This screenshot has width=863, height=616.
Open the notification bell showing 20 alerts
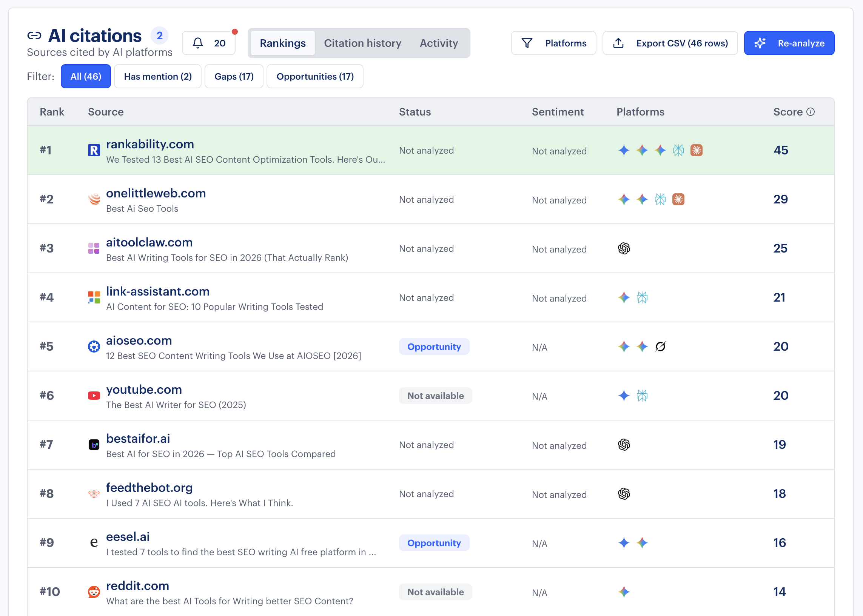(209, 43)
